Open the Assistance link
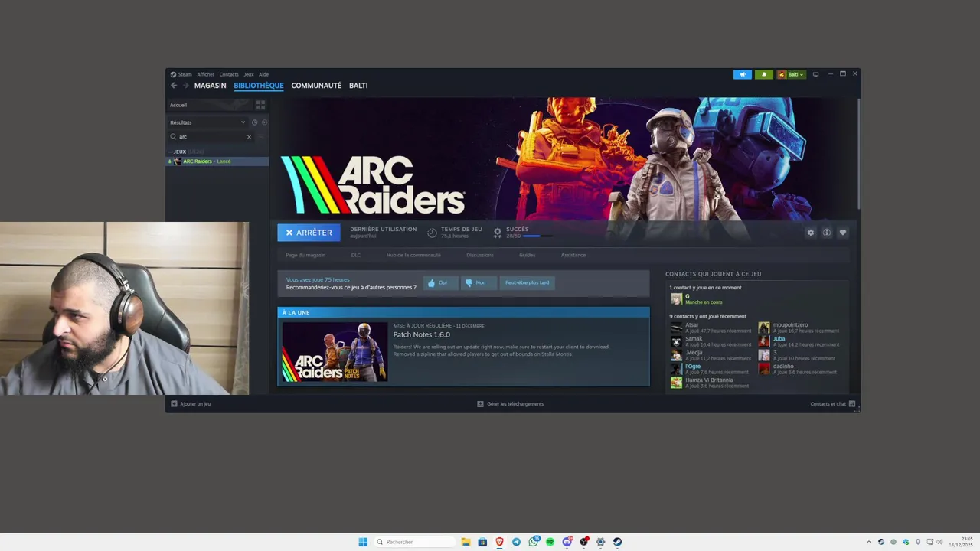This screenshot has width=980, height=551. pyautogui.click(x=573, y=255)
